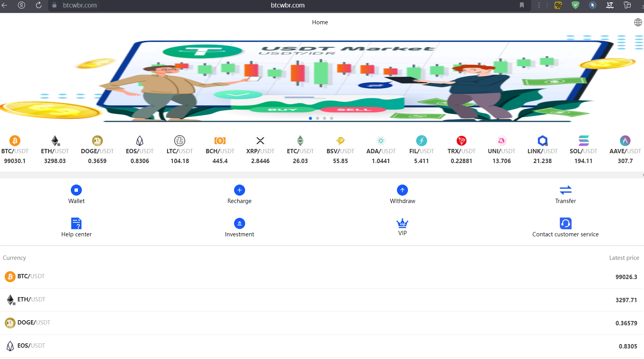Screen dimensions: 644x359
Task: Open the VIP crown icon
Action: pyautogui.click(x=402, y=223)
